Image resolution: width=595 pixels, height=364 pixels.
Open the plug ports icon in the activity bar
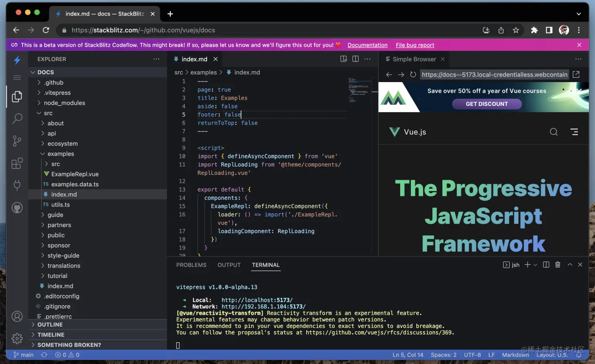(x=17, y=185)
